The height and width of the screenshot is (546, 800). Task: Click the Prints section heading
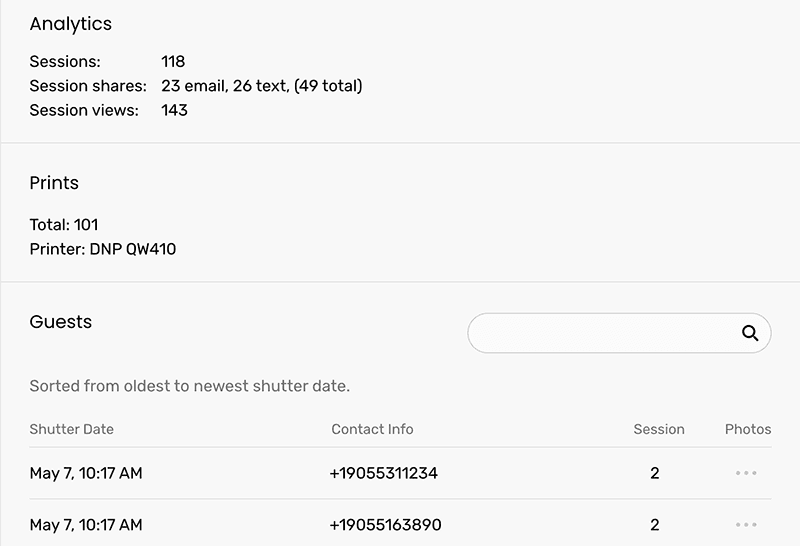pyautogui.click(x=54, y=183)
